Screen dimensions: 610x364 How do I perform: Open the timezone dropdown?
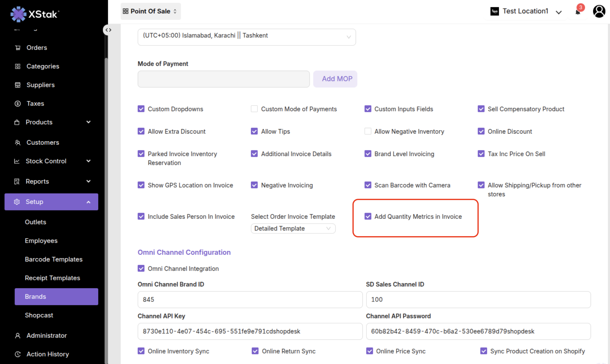click(247, 37)
